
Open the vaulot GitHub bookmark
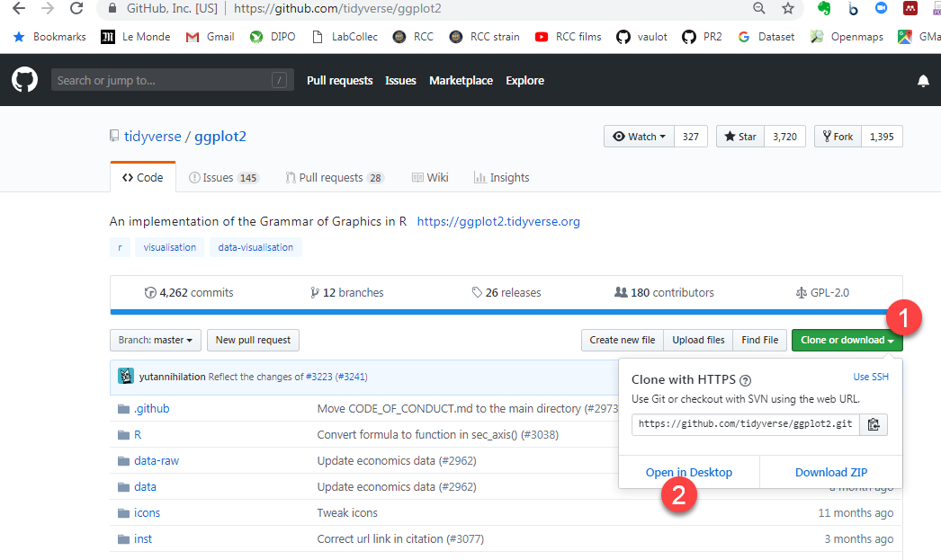click(x=642, y=37)
